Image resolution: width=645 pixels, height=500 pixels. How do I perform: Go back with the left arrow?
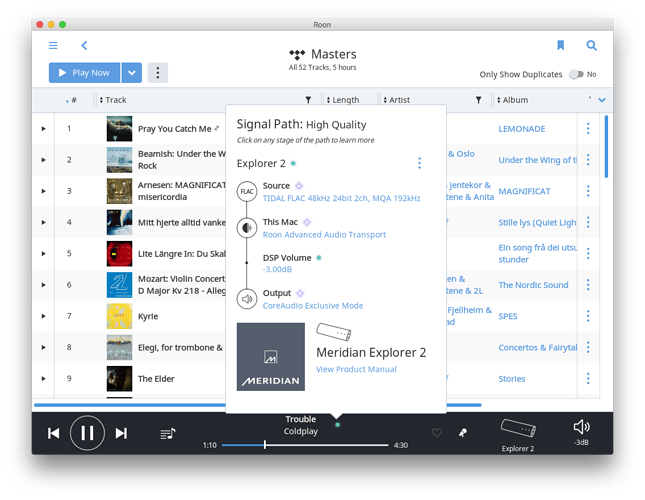pyautogui.click(x=84, y=45)
